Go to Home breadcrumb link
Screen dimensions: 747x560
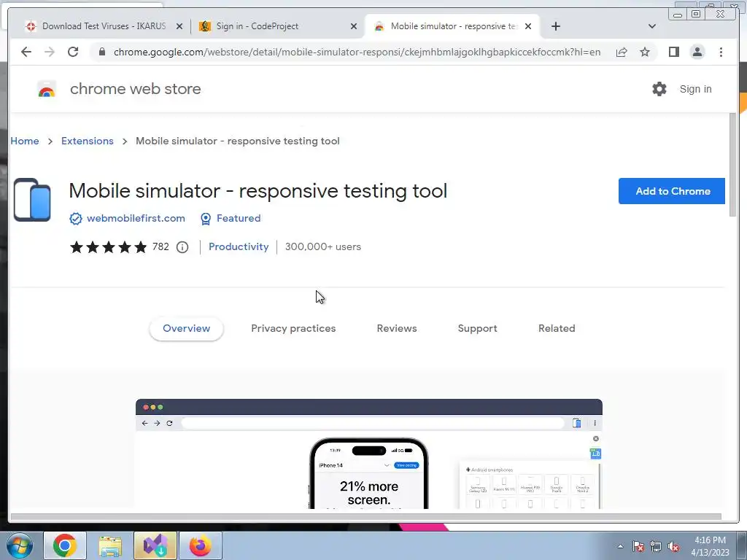coord(25,141)
